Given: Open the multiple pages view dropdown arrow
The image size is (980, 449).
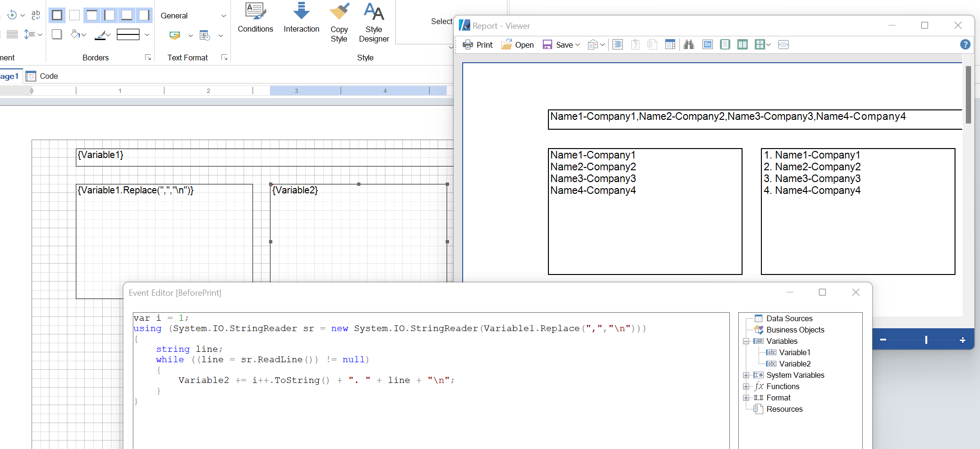Looking at the screenshot, I should [769, 45].
